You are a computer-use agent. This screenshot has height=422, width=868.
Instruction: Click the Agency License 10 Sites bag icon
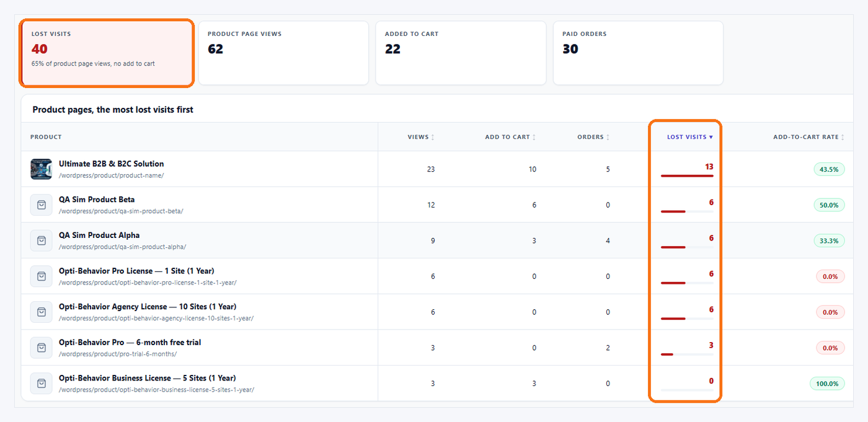coord(42,312)
